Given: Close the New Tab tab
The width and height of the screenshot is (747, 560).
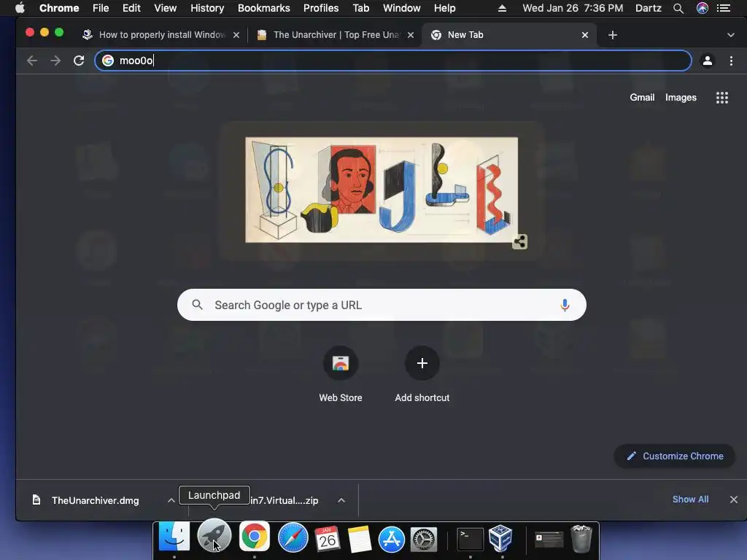Looking at the screenshot, I should pos(585,35).
